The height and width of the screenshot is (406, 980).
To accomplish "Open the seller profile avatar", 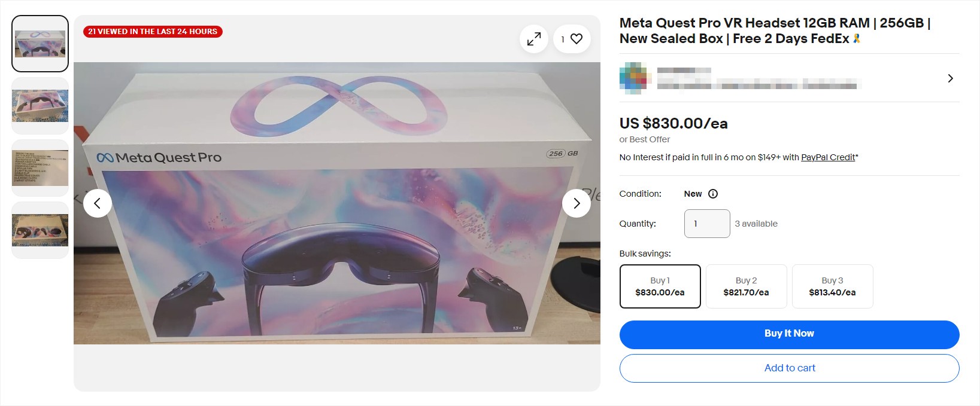I will [x=633, y=78].
